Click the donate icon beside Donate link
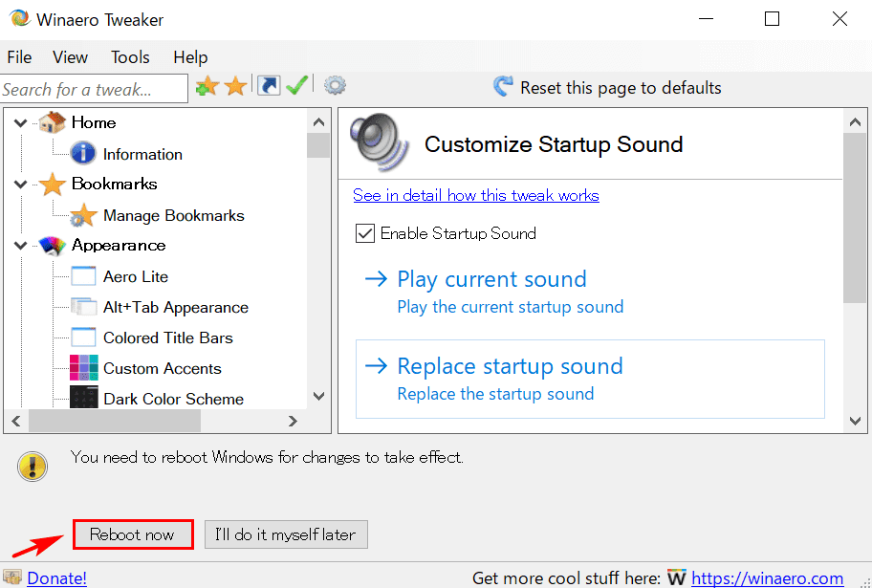Image resolution: width=872 pixels, height=588 pixels. [x=12, y=577]
